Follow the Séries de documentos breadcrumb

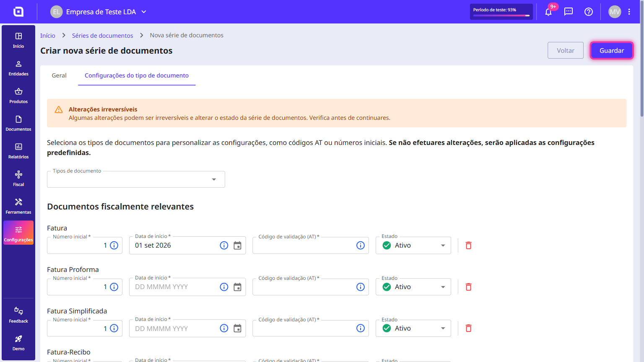pyautogui.click(x=102, y=36)
